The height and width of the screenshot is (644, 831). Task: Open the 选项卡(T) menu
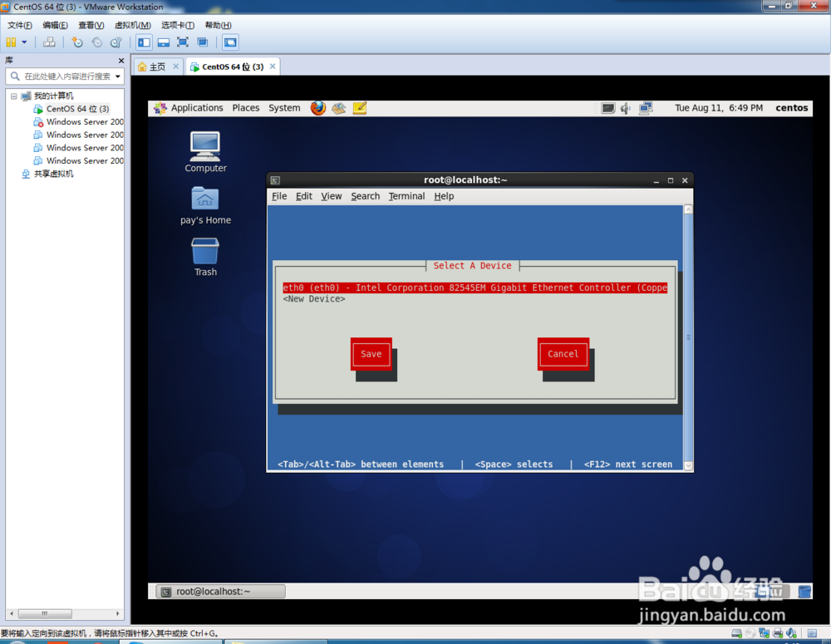[178, 25]
